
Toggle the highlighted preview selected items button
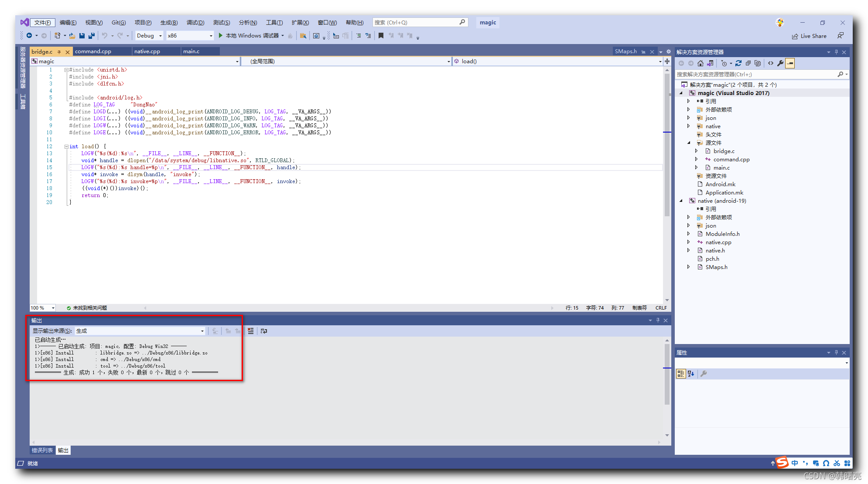tap(790, 63)
